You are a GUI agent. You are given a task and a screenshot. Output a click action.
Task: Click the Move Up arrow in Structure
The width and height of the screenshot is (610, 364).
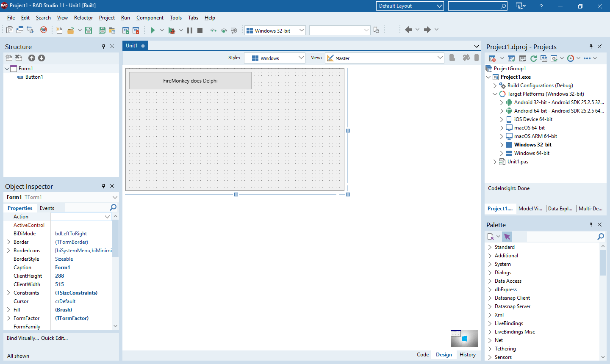(x=32, y=58)
